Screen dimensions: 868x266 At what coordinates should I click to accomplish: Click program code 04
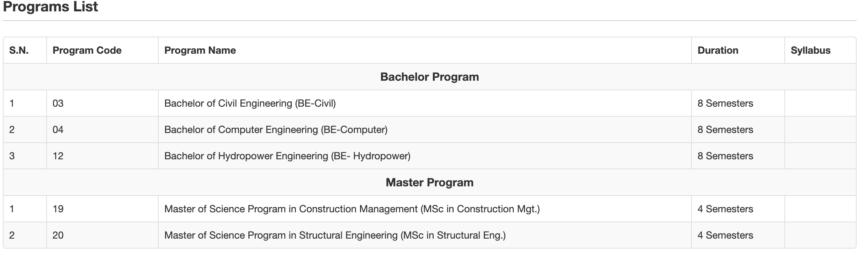[58, 130]
